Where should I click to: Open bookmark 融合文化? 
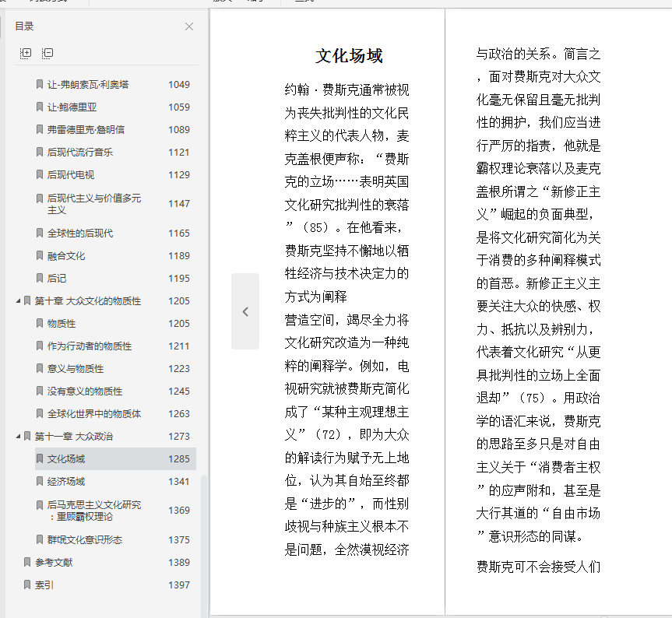(x=66, y=256)
